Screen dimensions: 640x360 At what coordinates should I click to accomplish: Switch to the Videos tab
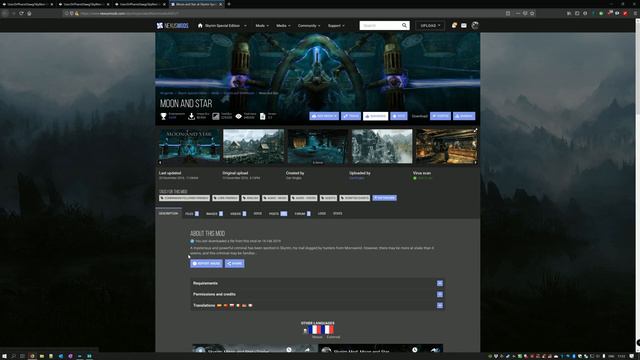[238, 213]
